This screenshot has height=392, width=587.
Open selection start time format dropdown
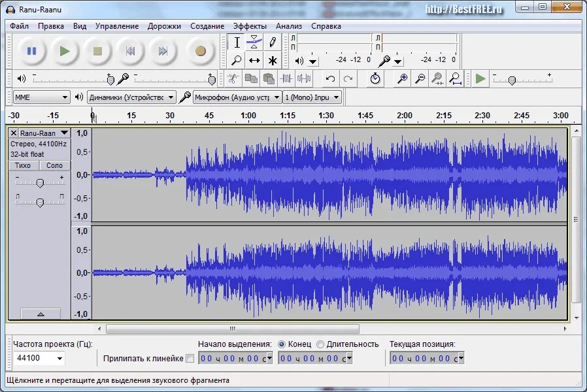coord(269,358)
